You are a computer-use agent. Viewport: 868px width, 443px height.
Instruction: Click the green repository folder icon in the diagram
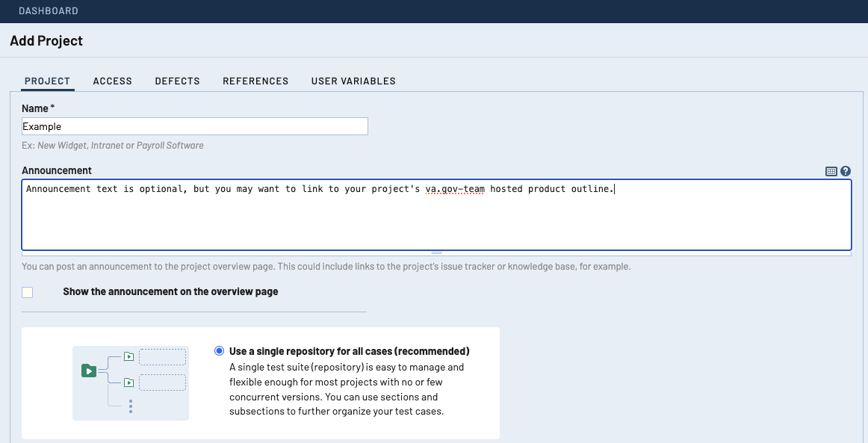click(89, 371)
